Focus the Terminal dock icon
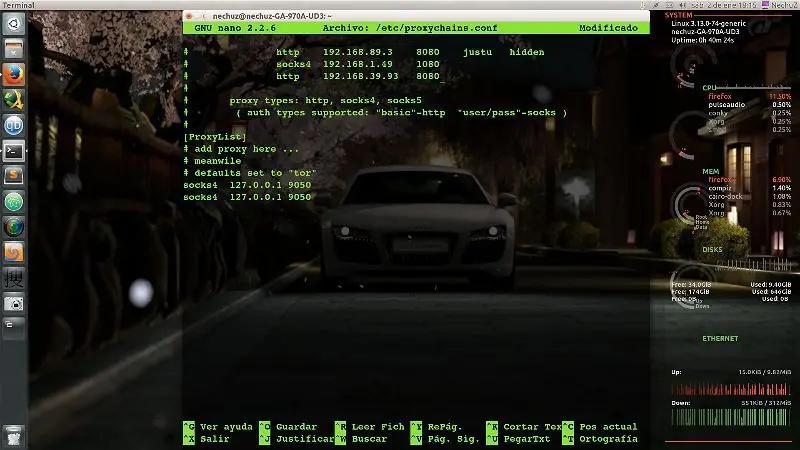 coord(14,151)
